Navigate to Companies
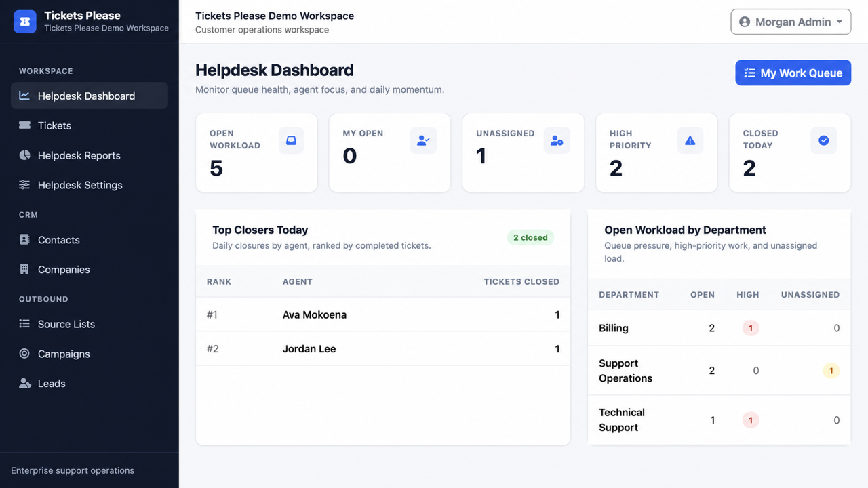Viewport: 868px width, 488px height. 90,269
